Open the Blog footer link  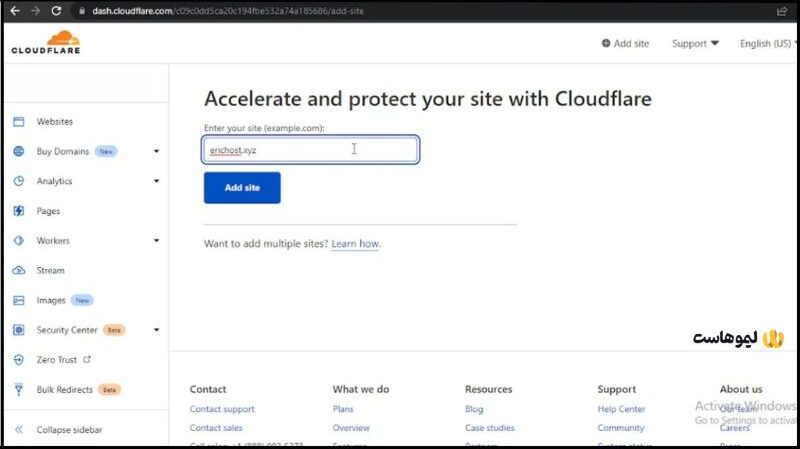click(x=474, y=409)
